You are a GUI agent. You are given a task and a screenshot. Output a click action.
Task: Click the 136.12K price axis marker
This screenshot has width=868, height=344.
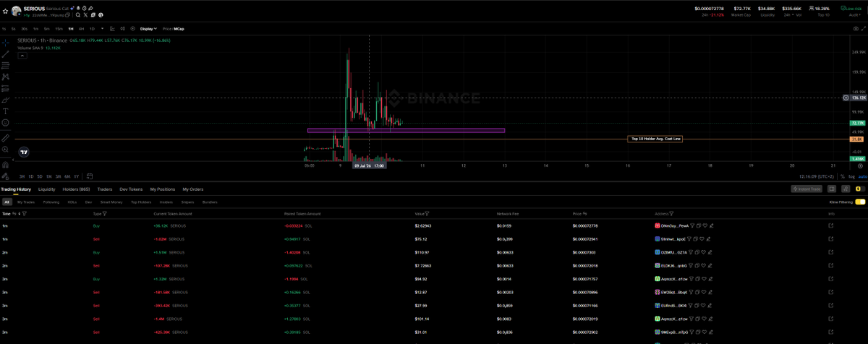[x=859, y=98]
